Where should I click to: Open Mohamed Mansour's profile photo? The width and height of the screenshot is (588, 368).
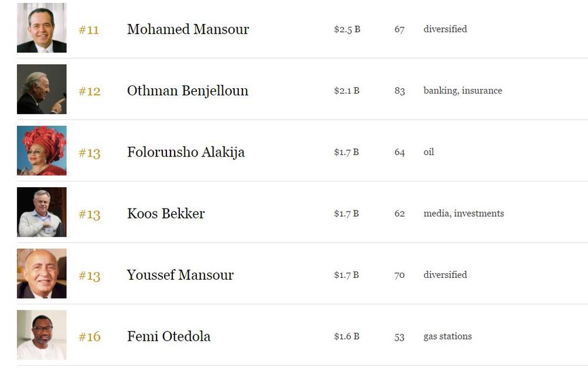pyautogui.click(x=42, y=28)
